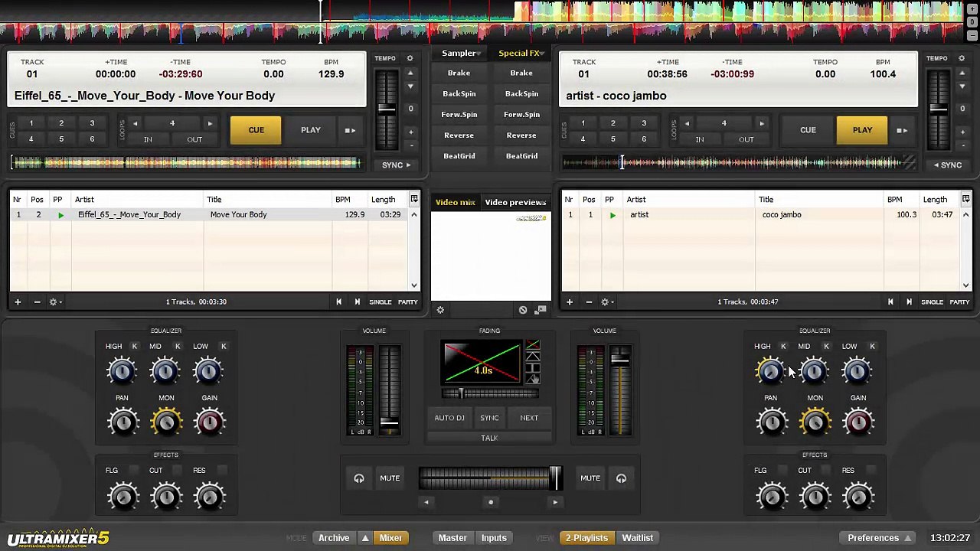Trigger Brake in the left FX column
The height and width of the screenshot is (551, 980).
pyautogui.click(x=459, y=73)
